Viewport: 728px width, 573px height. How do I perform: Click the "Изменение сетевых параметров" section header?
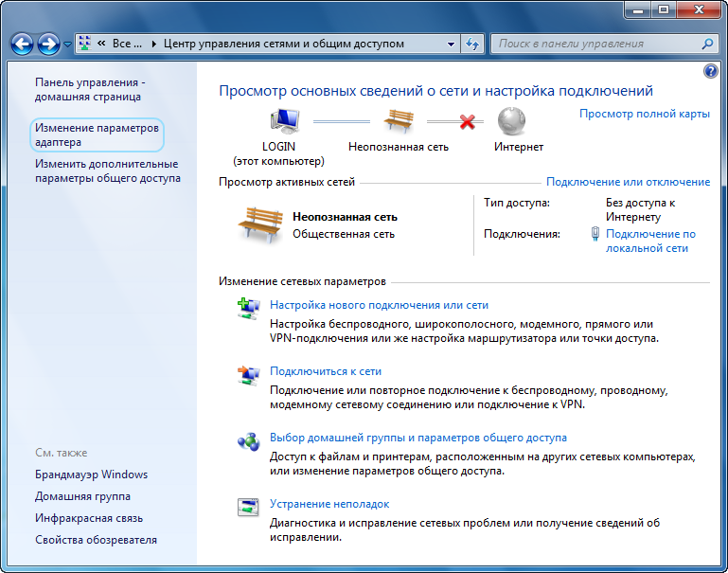coord(302,281)
